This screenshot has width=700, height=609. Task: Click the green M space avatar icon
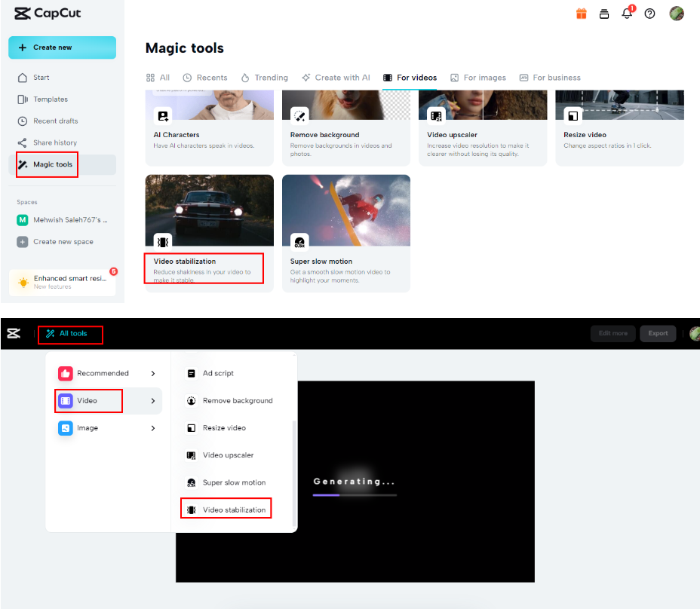pos(23,220)
